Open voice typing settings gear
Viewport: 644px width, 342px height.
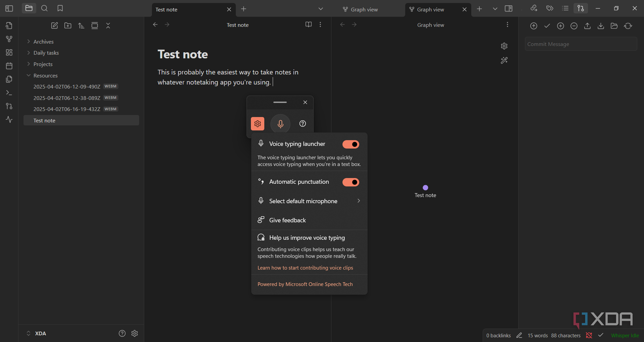click(x=258, y=124)
